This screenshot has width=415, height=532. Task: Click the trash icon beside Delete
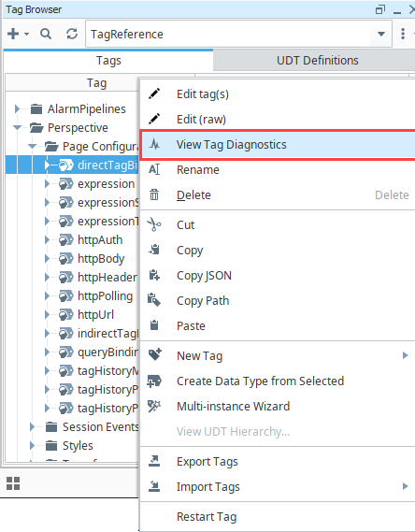coord(154,194)
